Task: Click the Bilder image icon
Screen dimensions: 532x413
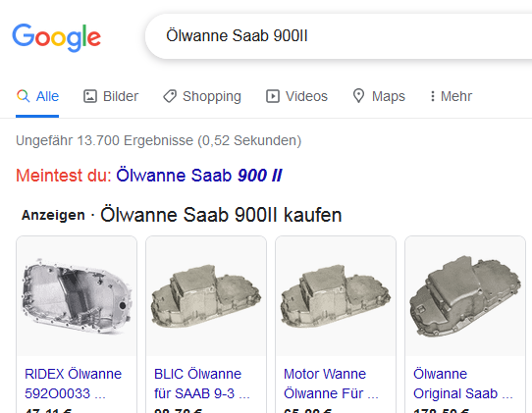Action: [x=90, y=96]
